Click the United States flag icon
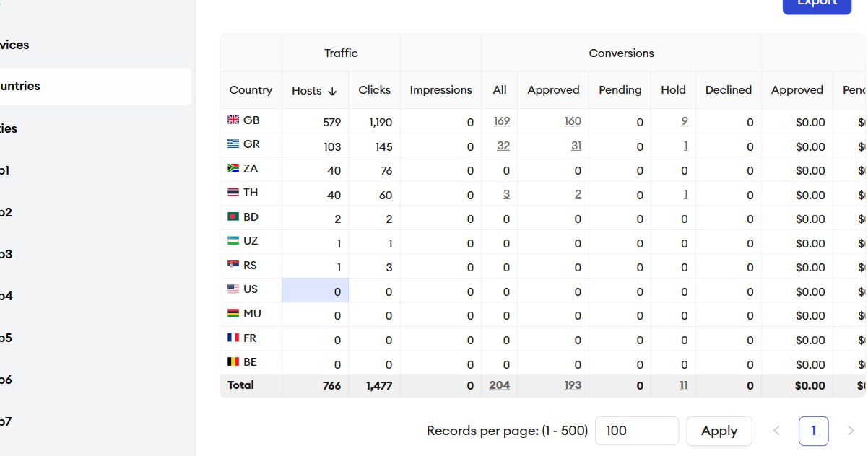Viewport: 868px width, 456px height. click(x=233, y=289)
